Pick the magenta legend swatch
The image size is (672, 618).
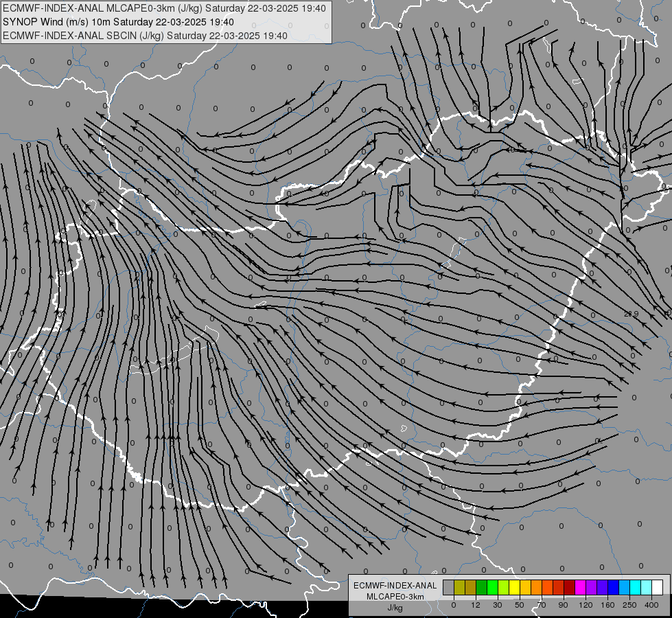[580, 587]
